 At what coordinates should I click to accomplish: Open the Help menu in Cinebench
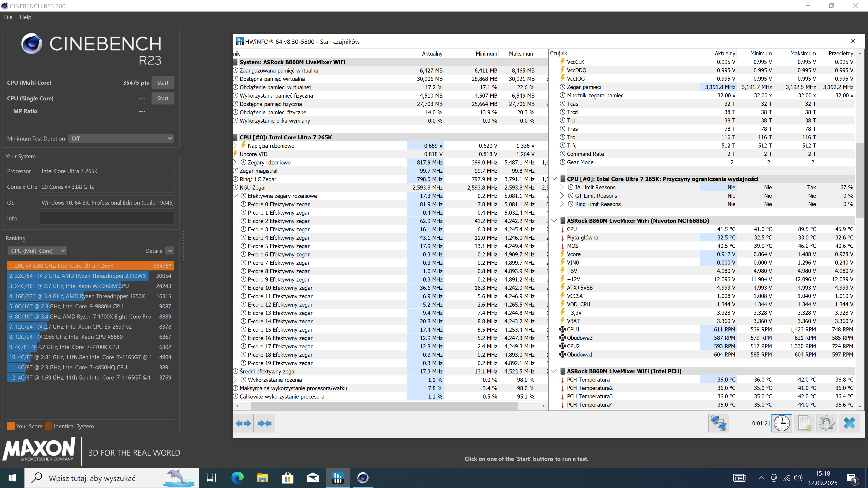click(25, 17)
